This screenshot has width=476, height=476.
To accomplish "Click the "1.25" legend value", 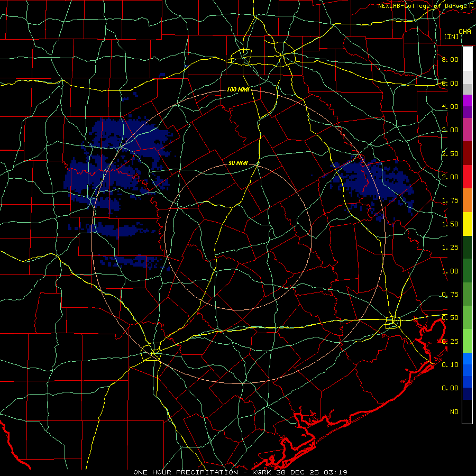I will tap(450, 248).
